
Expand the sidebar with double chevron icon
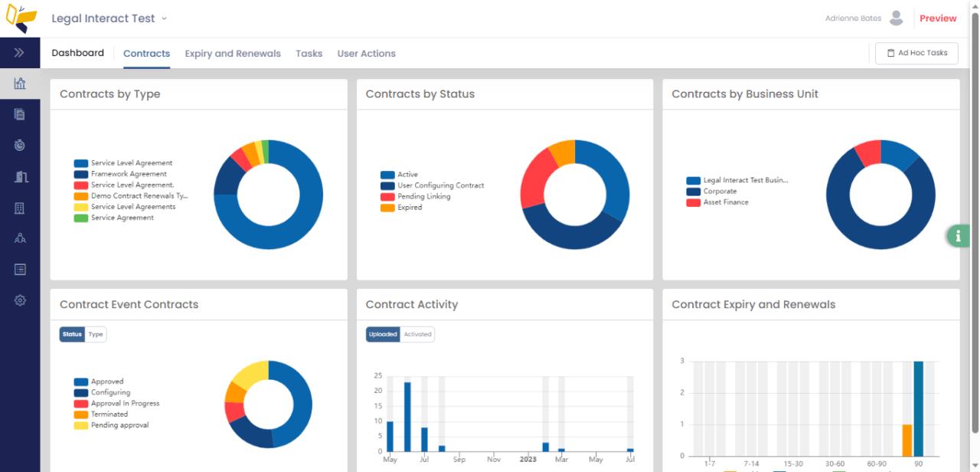[19, 53]
